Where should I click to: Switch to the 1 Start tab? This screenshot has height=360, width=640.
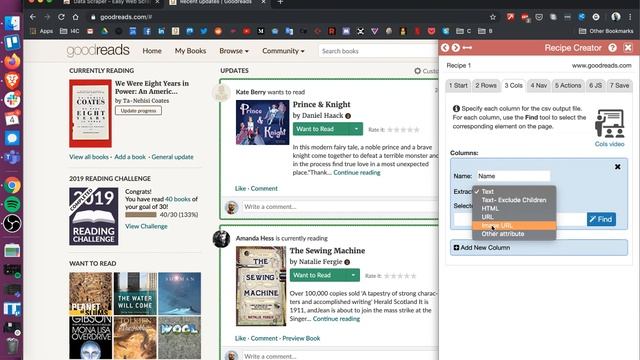[x=458, y=85]
